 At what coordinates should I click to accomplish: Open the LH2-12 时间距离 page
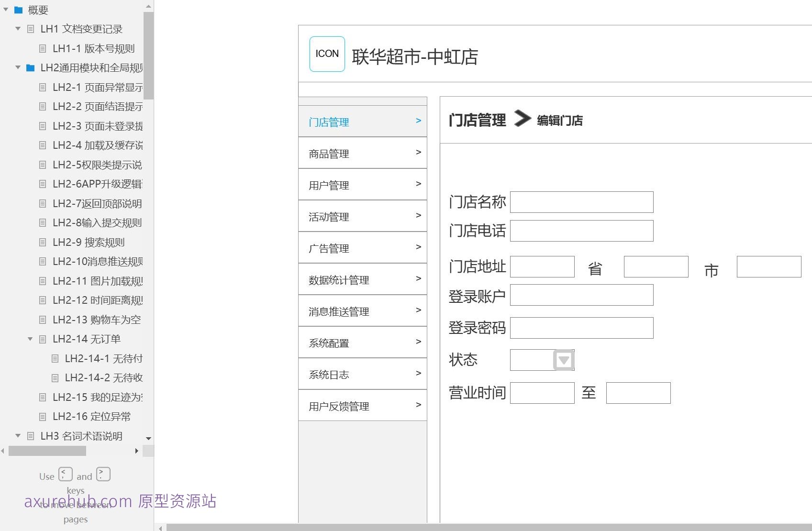pos(98,300)
